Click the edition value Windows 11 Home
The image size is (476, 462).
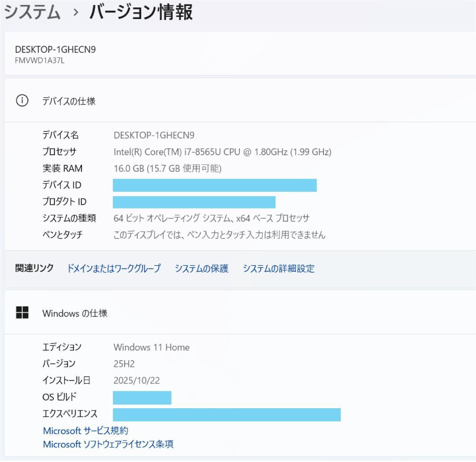coord(152,347)
